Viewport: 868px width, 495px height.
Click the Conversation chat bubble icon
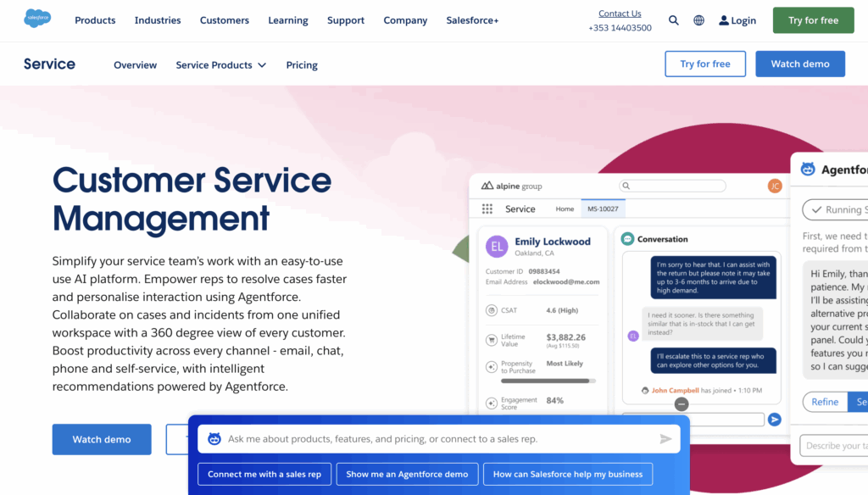point(627,239)
